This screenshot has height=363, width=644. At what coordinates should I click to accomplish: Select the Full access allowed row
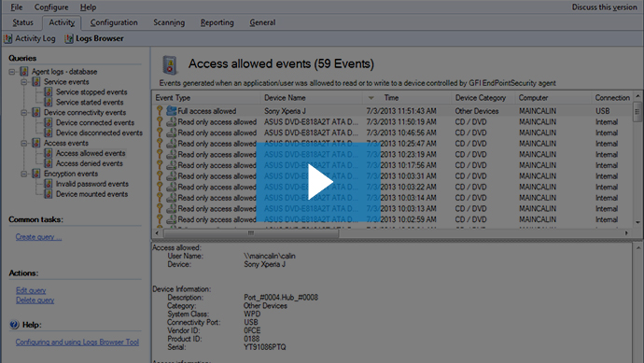(x=393, y=111)
